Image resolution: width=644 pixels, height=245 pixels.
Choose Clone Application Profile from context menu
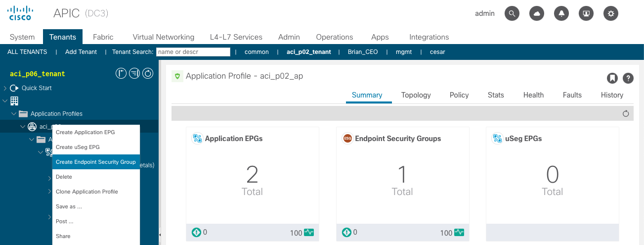tap(87, 192)
